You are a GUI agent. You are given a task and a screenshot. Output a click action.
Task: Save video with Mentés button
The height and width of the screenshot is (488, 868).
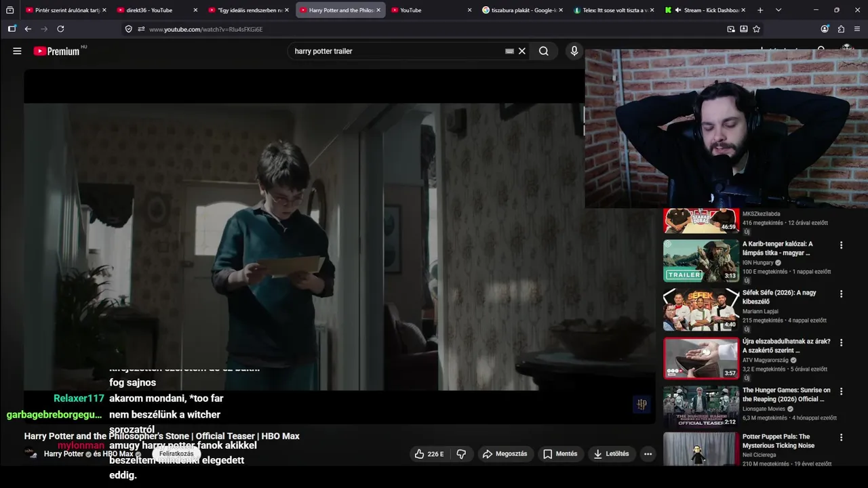(x=560, y=454)
